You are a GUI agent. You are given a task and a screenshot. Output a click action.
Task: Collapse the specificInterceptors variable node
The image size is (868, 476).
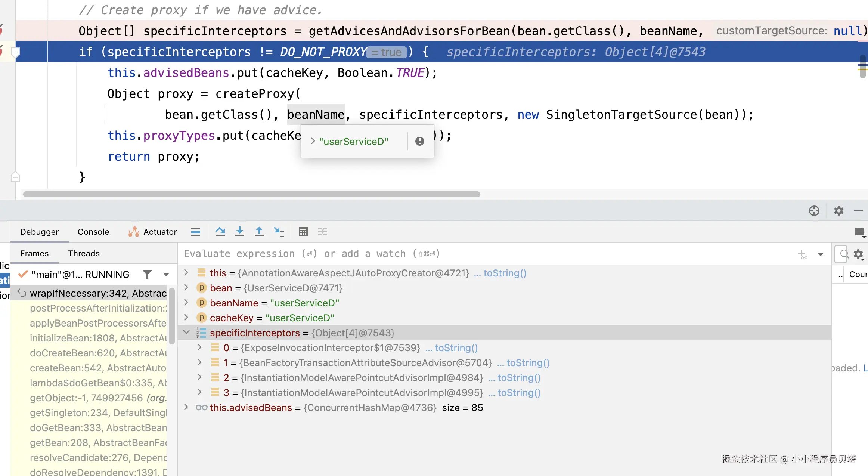point(186,332)
